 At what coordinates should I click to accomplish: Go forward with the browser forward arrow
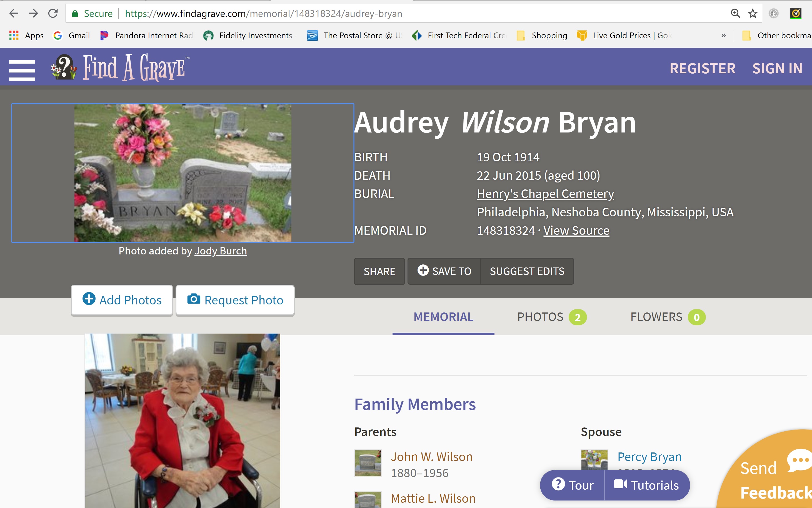33,13
